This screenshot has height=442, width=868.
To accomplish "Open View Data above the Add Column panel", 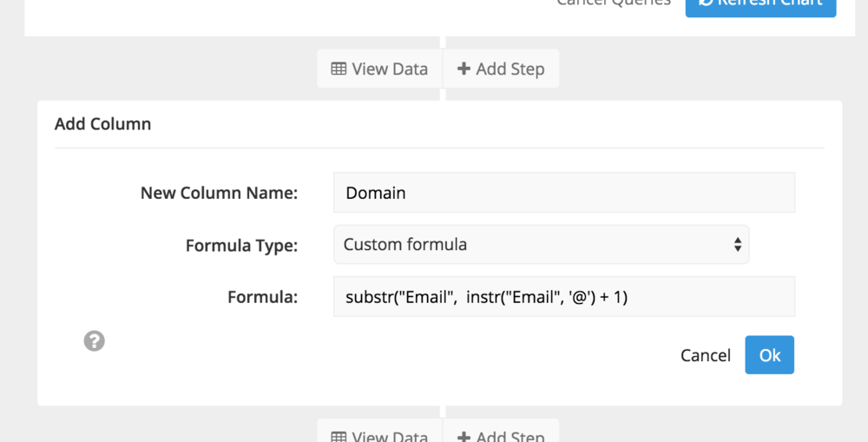I will coord(380,69).
